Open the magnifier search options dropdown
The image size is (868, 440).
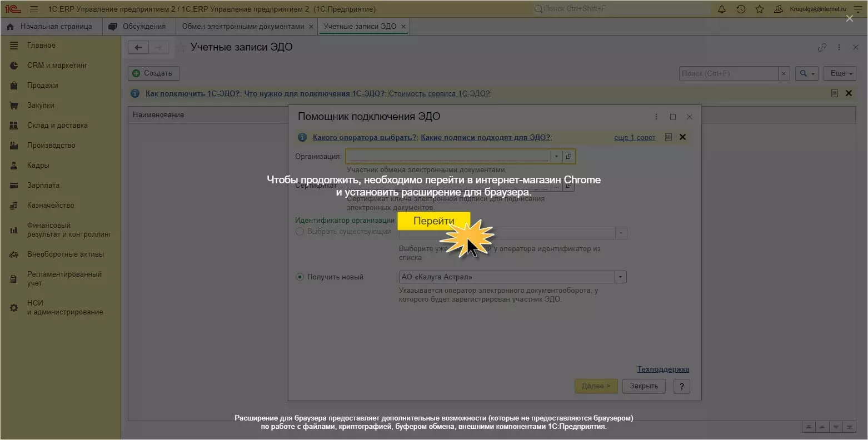click(x=807, y=73)
